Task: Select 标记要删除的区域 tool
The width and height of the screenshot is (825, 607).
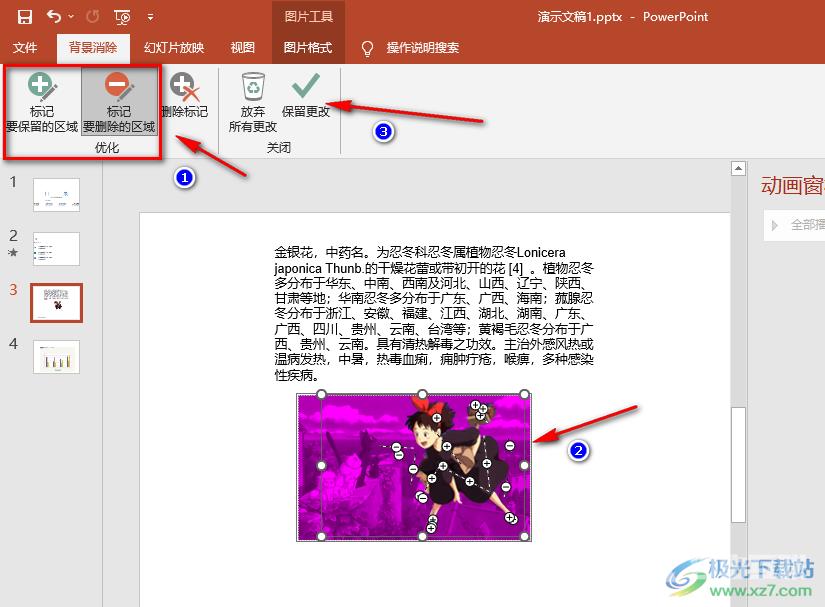Action: pyautogui.click(x=119, y=103)
